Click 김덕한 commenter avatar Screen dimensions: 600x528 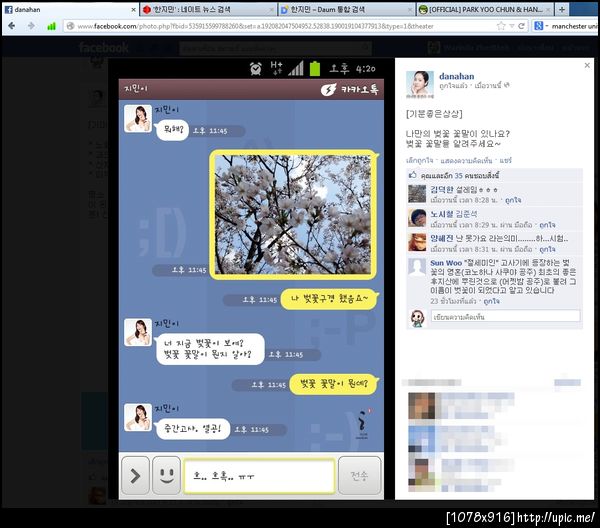click(x=417, y=194)
